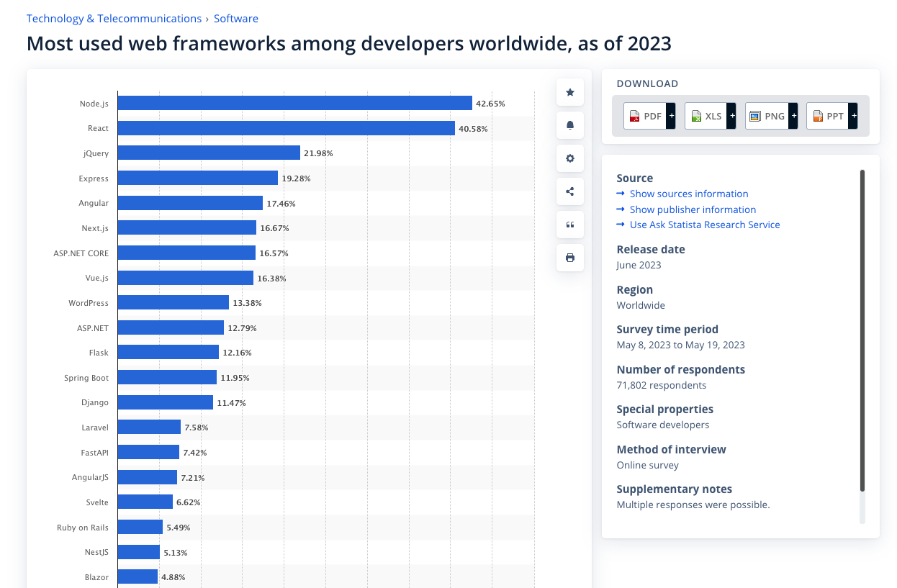Download the chart as PNG
The image size is (897, 588).
[767, 116]
